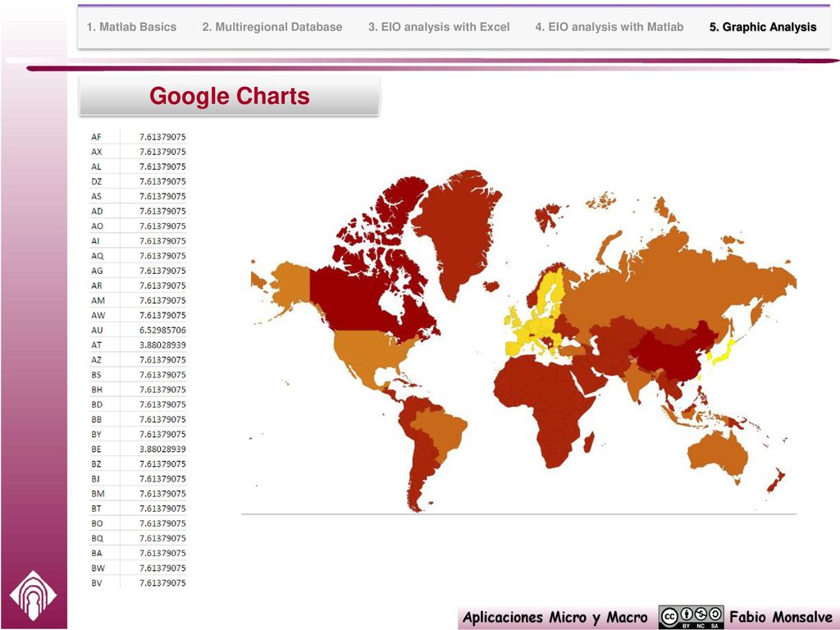Select the AX country code cell

point(96,152)
